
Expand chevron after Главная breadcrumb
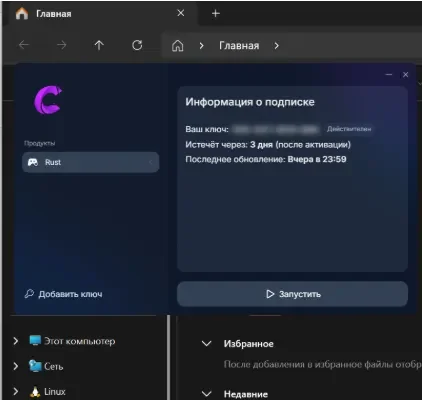click(x=276, y=46)
